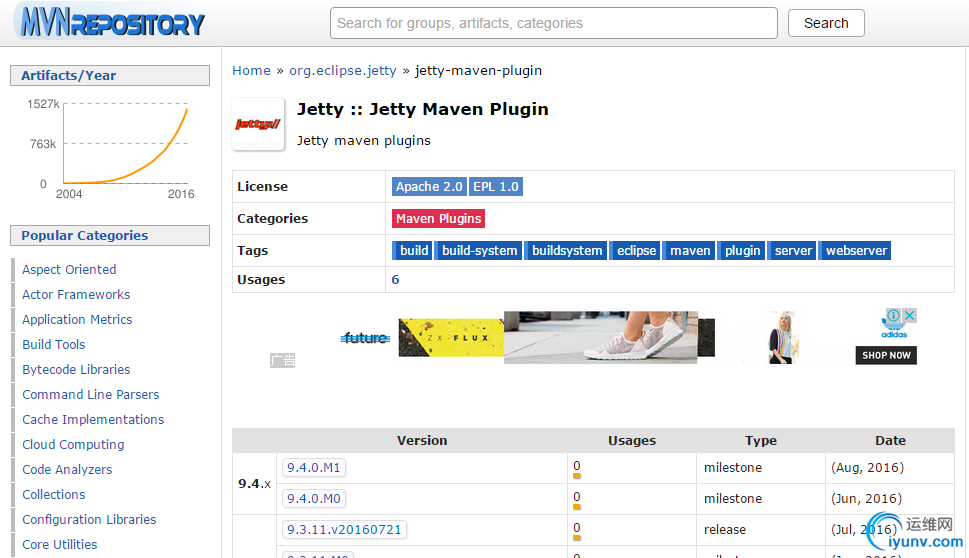Screen dimensions: 969x558
Task: Select the build tag
Action: pos(413,250)
